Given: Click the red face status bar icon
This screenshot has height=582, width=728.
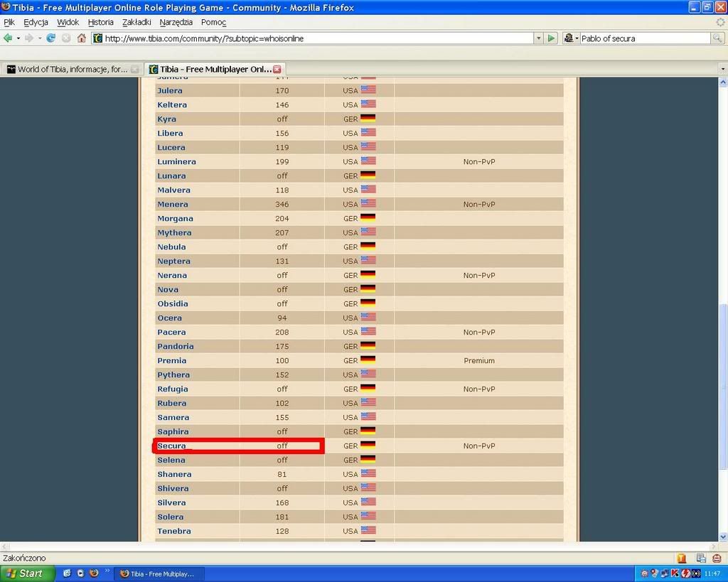Looking at the screenshot, I should pyautogui.click(x=717, y=558).
